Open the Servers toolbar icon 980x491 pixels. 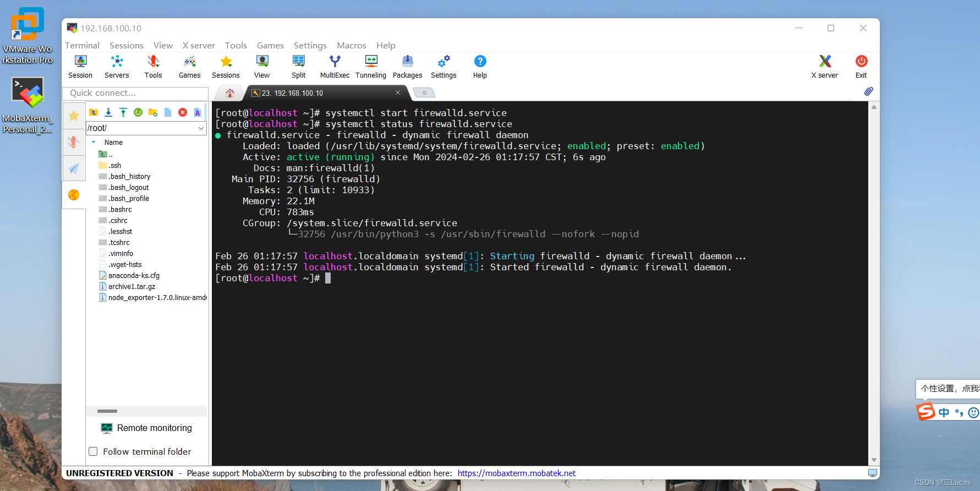click(117, 67)
